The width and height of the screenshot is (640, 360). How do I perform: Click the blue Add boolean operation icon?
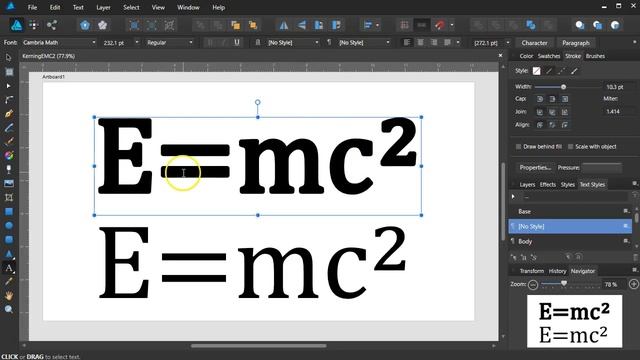point(531,25)
